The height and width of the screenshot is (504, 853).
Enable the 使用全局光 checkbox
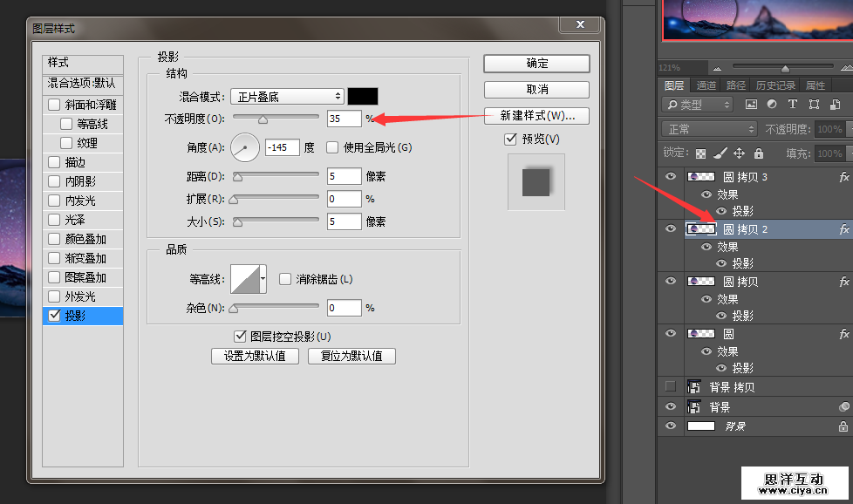pyautogui.click(x=332, y=147)
